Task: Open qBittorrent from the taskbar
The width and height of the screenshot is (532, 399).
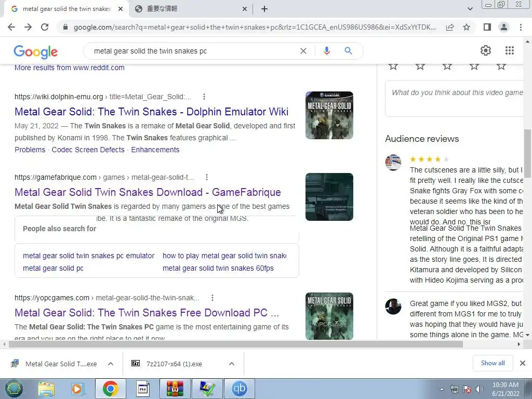Action: click(239, 389)
